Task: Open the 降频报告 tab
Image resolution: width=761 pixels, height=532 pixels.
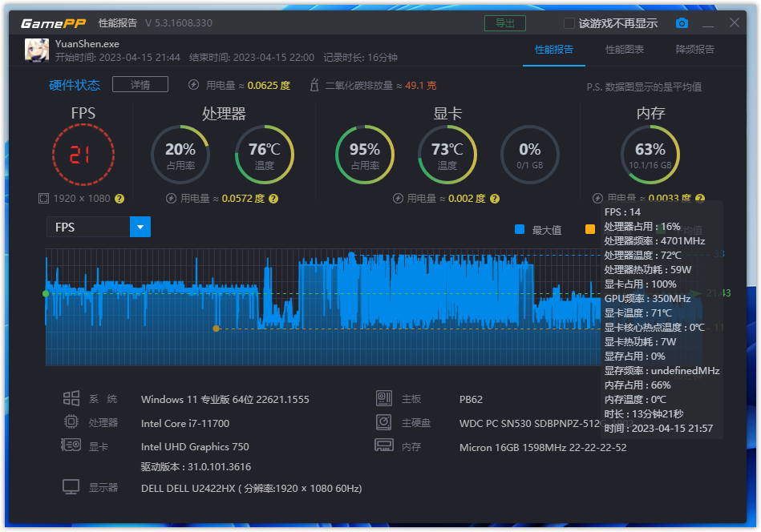Action: click(x=695, y=50)
